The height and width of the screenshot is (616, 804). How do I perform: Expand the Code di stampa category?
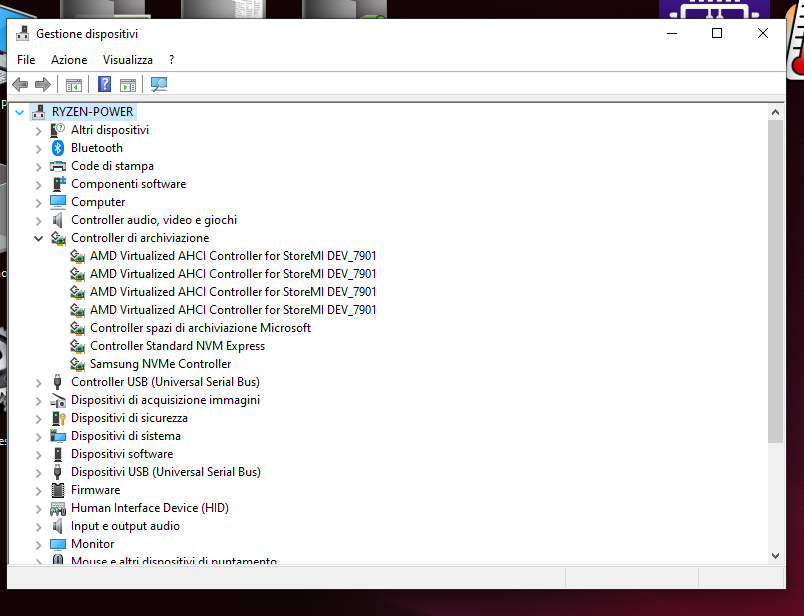(38, 166)
